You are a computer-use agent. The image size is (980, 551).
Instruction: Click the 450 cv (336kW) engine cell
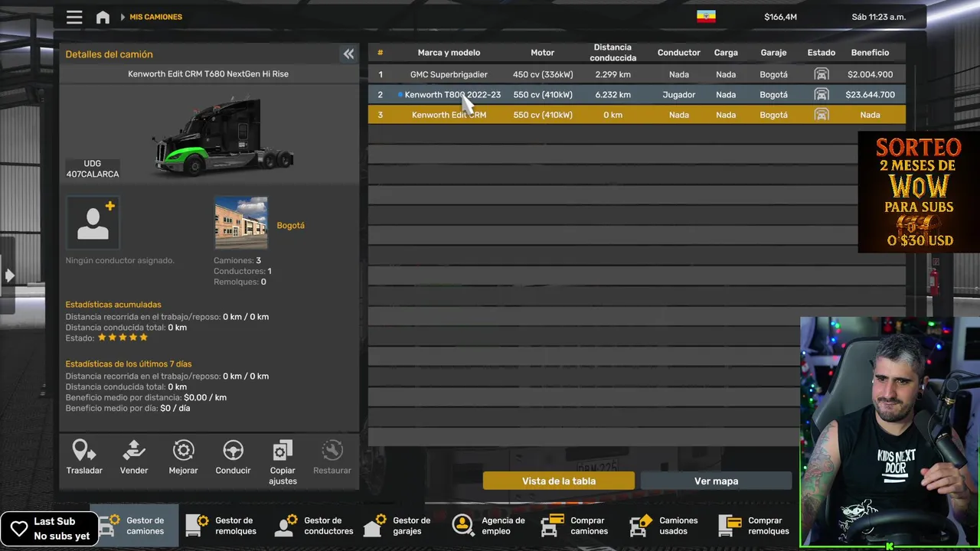point(542,74)
